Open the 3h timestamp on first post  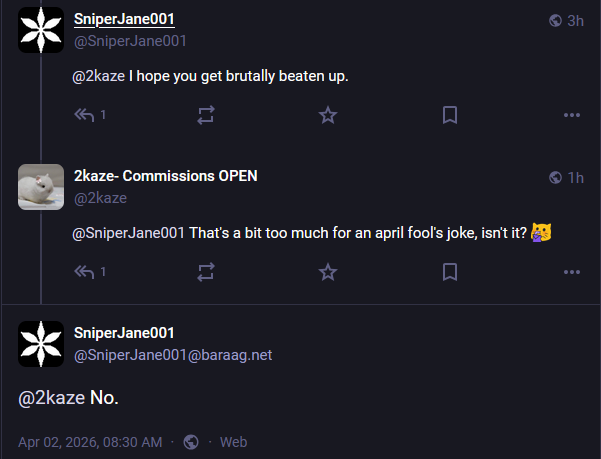pyautogui.click(x=575, y=21)
